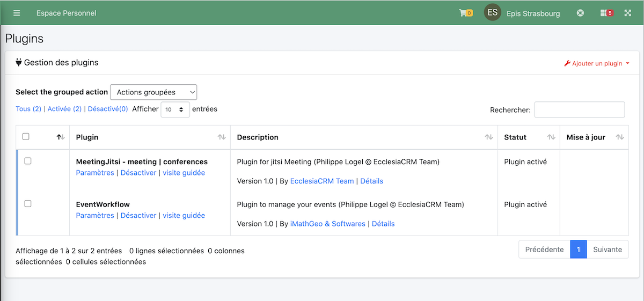Click Désactiver for MeetingJitsi plugin
This screenshot has height=301, width=644.
(x=138, y=173)
